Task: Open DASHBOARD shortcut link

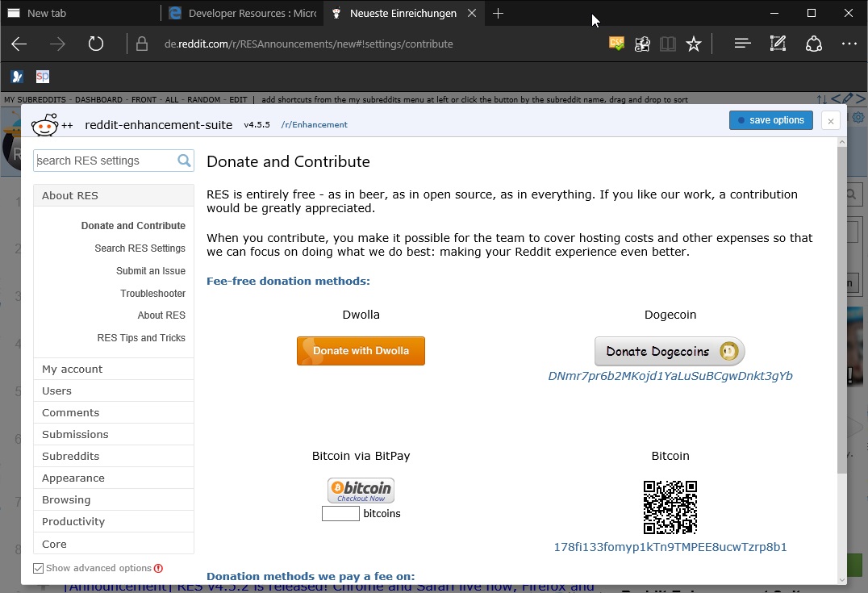Action: (98, 100)
